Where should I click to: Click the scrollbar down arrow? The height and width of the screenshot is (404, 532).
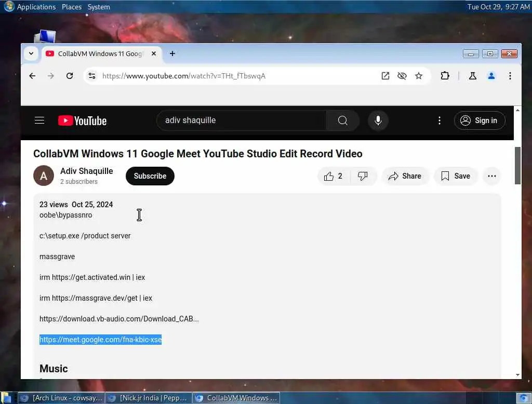tap(517, 375)
